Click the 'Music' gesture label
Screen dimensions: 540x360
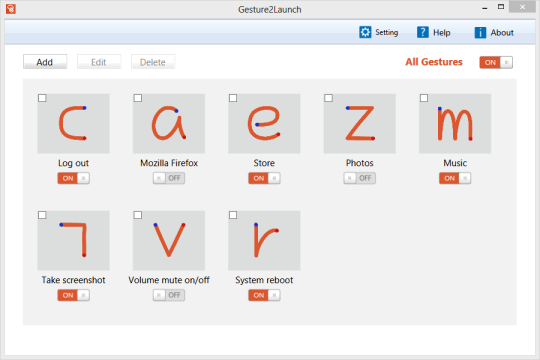pos(455,163)
